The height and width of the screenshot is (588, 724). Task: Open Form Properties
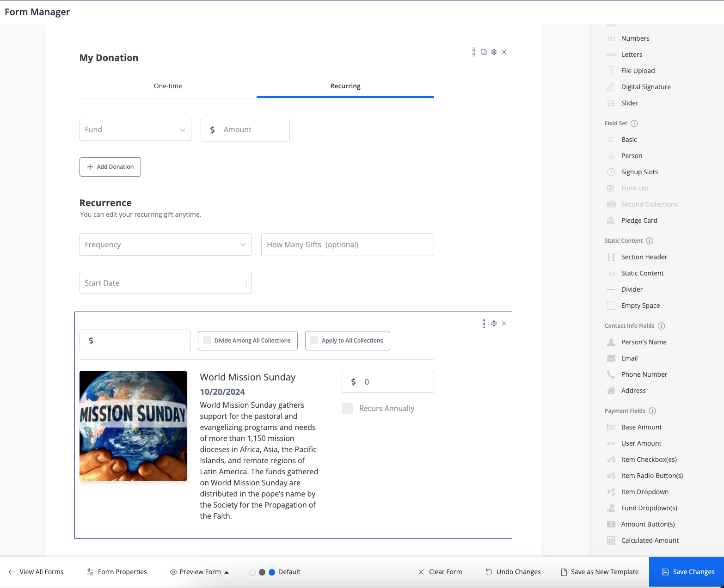[117, 572]
